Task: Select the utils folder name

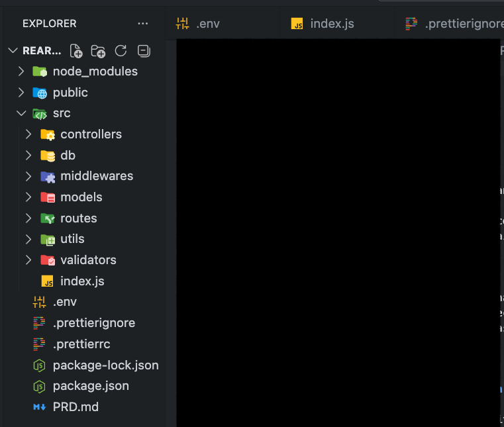Action: (72, 239)
